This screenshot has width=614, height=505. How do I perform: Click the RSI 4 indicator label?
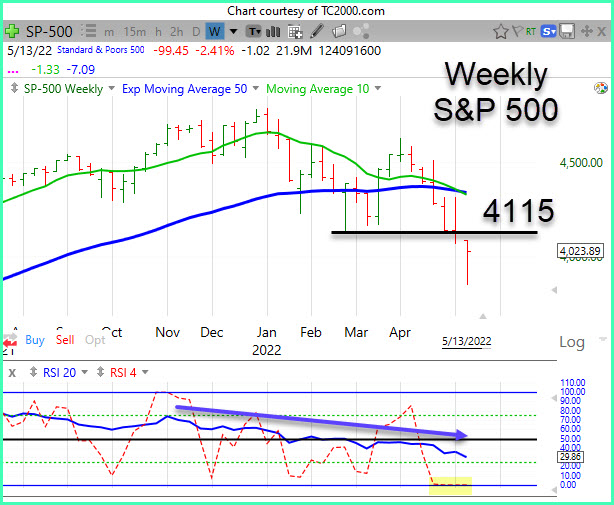(x=123, y=372)
